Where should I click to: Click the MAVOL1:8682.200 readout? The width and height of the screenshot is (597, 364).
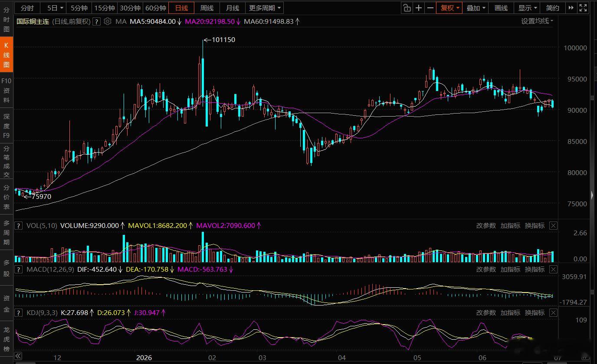point(158,225)
